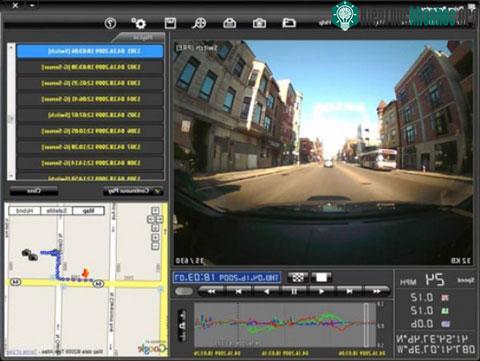Click the dashcam video frame

323,153
